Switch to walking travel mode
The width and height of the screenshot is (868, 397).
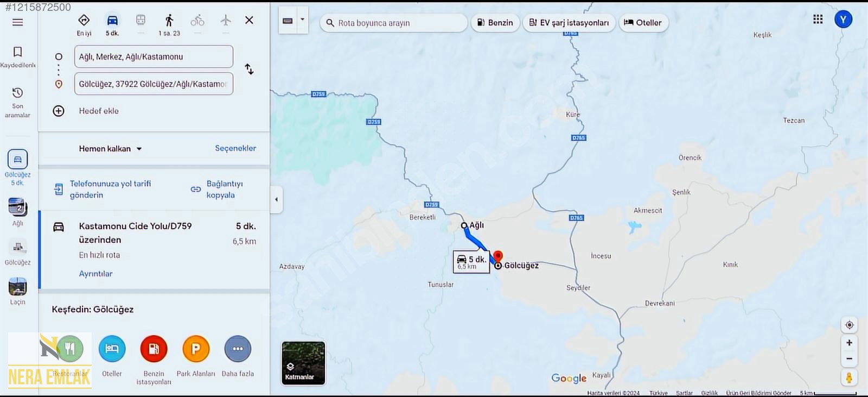[169, 21]
